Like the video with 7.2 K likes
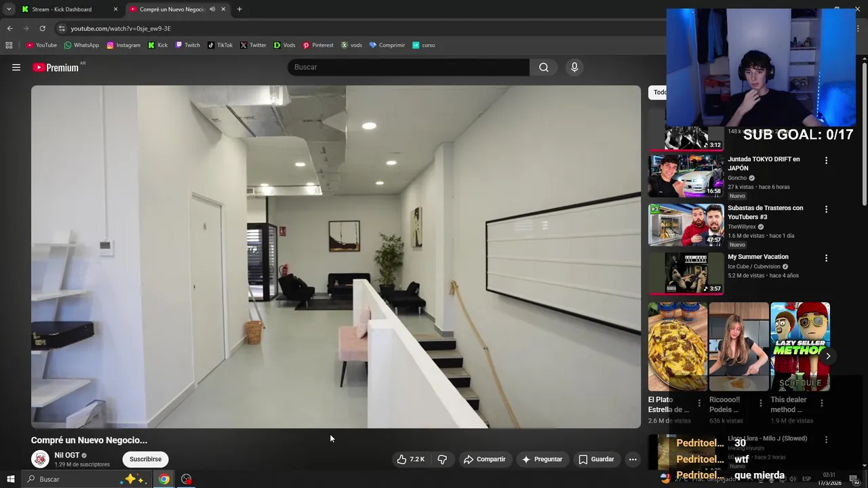This screenshot has height=488, width=868. (x=411, y=460)
